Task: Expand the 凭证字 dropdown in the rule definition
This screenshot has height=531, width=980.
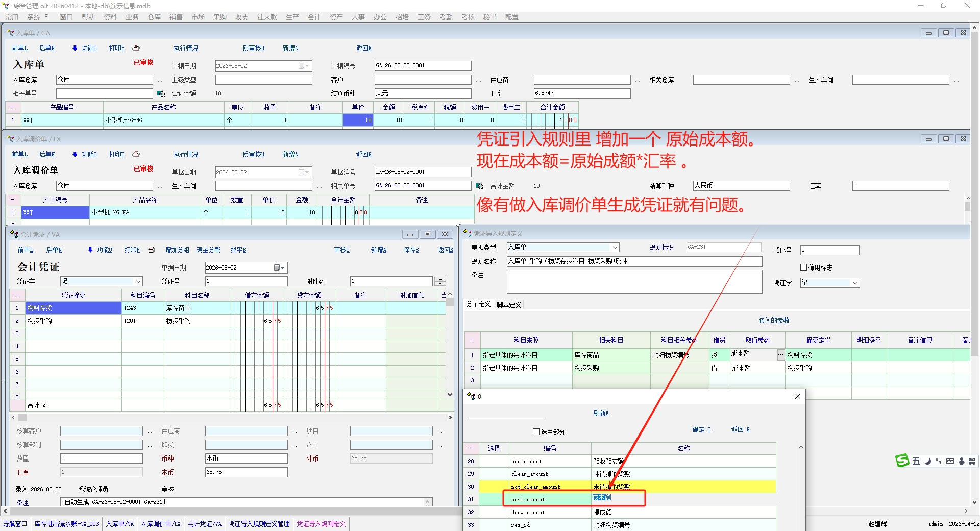Action: click(x=855, y=283)
